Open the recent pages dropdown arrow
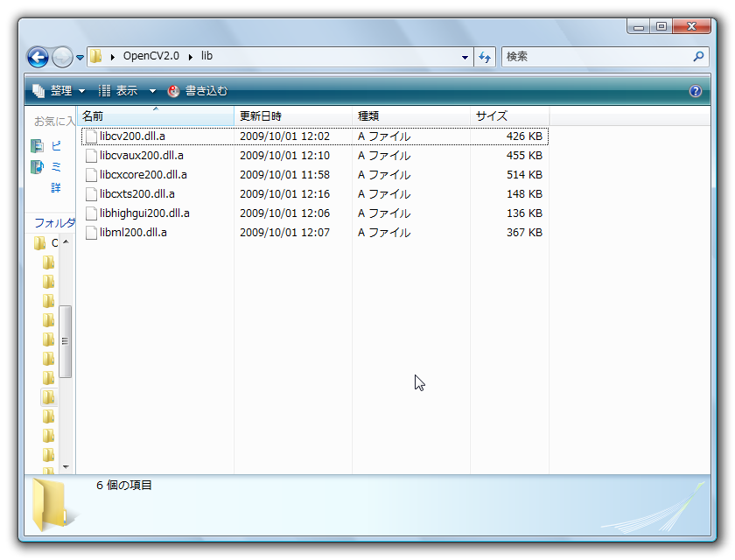The image size is (735, 560). [80, 58]
